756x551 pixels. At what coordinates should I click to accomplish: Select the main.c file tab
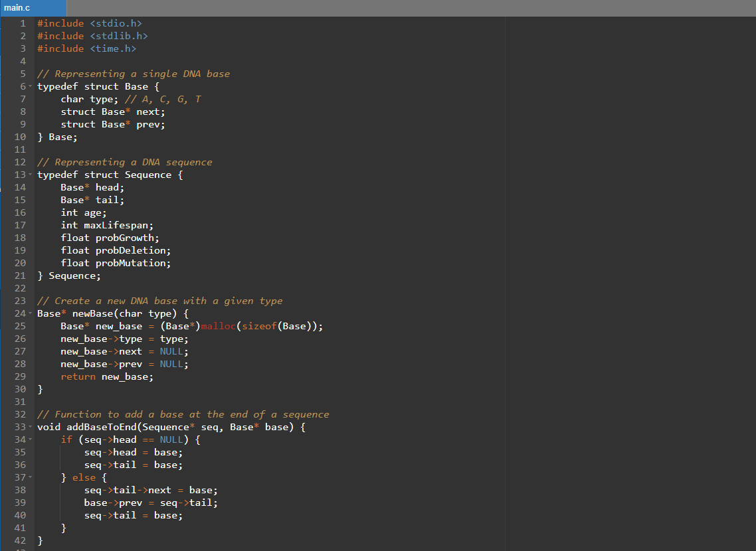point(33,8)
